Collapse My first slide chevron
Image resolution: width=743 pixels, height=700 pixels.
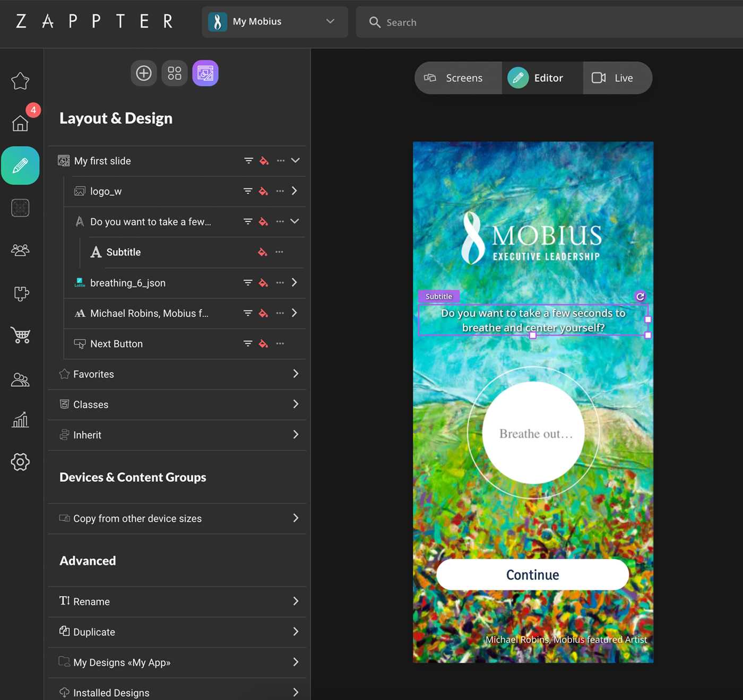pyautogui.click(x=296, y=160)
